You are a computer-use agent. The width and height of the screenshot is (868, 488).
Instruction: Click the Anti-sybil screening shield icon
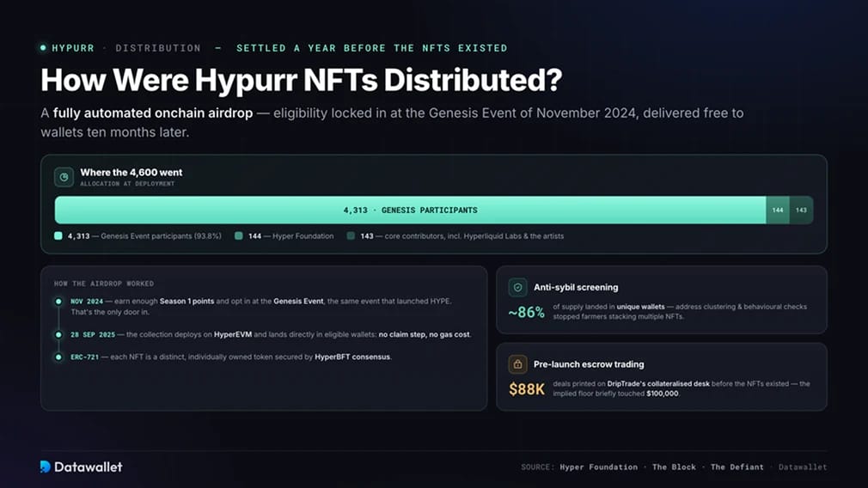click(517, 287)
